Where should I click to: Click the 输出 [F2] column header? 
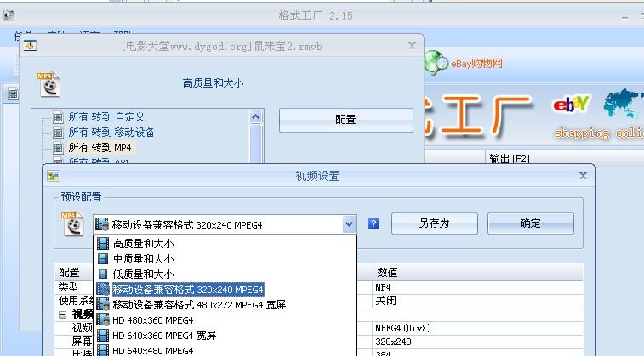(510, 159)
